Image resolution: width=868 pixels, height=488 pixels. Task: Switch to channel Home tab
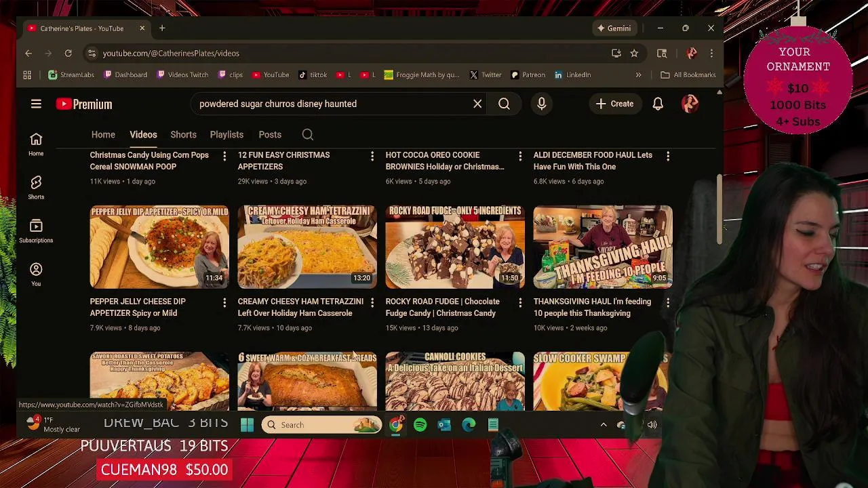103,134
